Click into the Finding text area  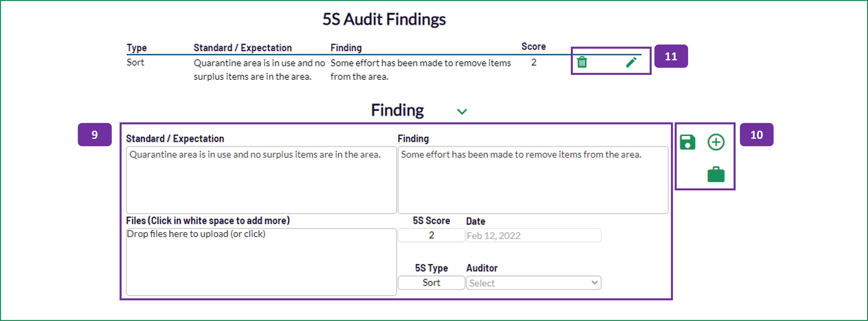click(533, 180)
